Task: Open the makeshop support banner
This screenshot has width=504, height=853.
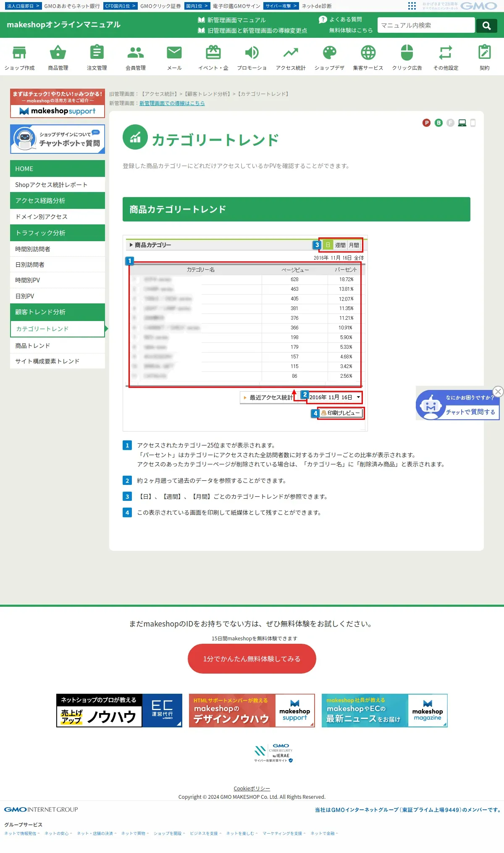Action: click(58, 103)
